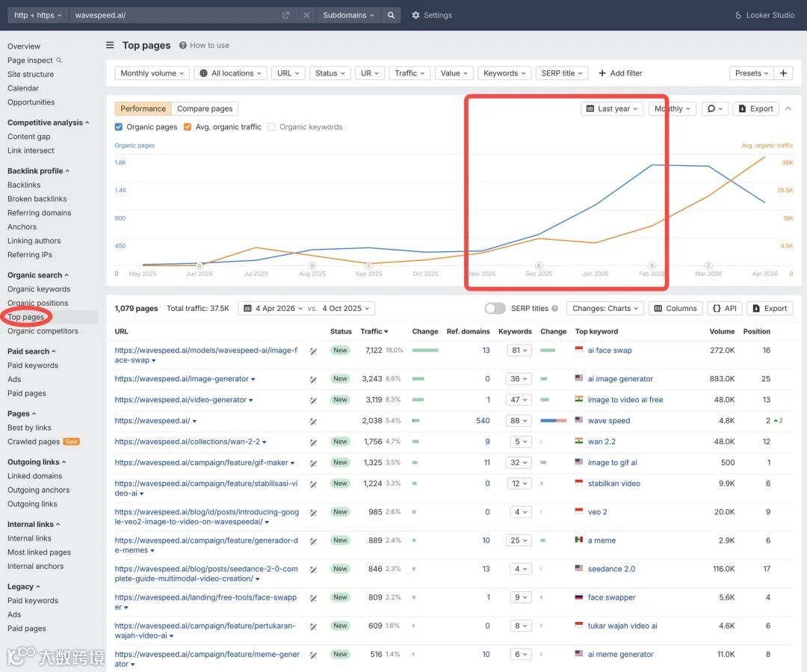The image size is (807, 672).
Task: Open Referring domains in the sidebar
Action: coord(39,213)
